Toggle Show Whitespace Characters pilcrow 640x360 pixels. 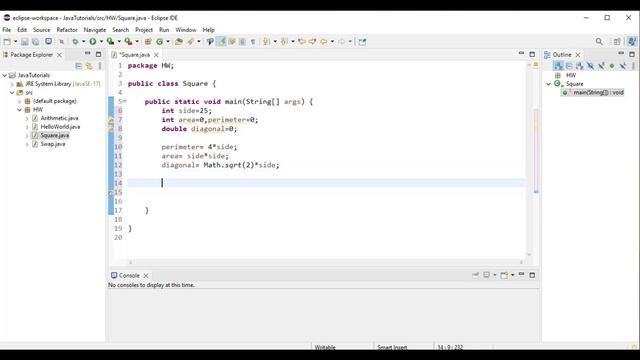(253, 42)
